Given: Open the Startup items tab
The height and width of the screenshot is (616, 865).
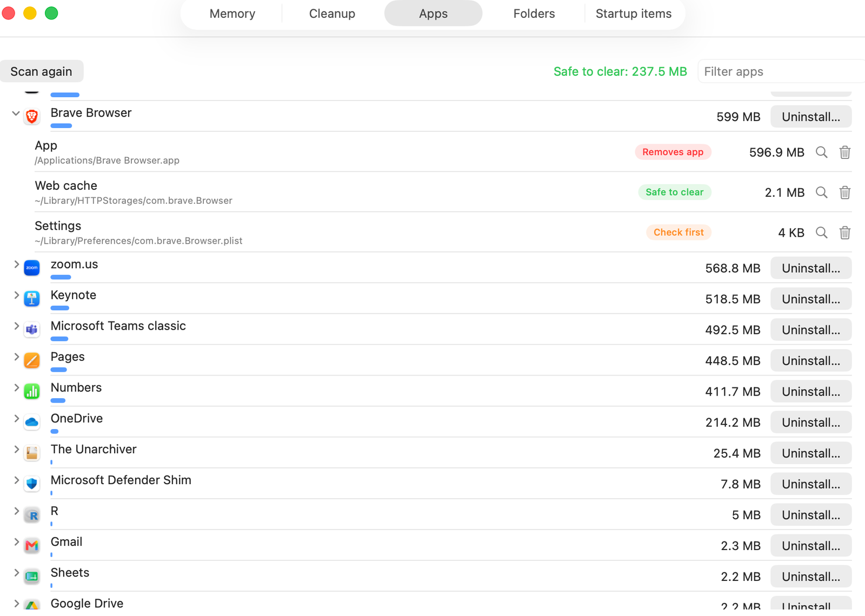Looking at the screenshot, I should tap(634, 14).
